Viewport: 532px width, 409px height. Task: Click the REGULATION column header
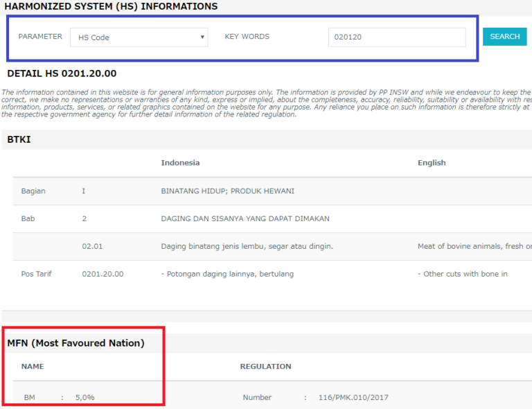pyautogui.click(x=265, y=366)
